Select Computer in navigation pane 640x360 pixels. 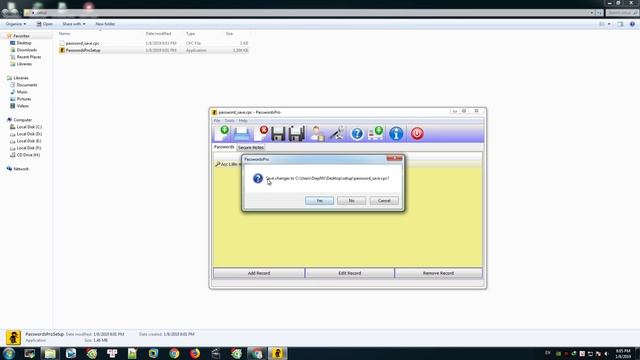click(x=22, y=120)
